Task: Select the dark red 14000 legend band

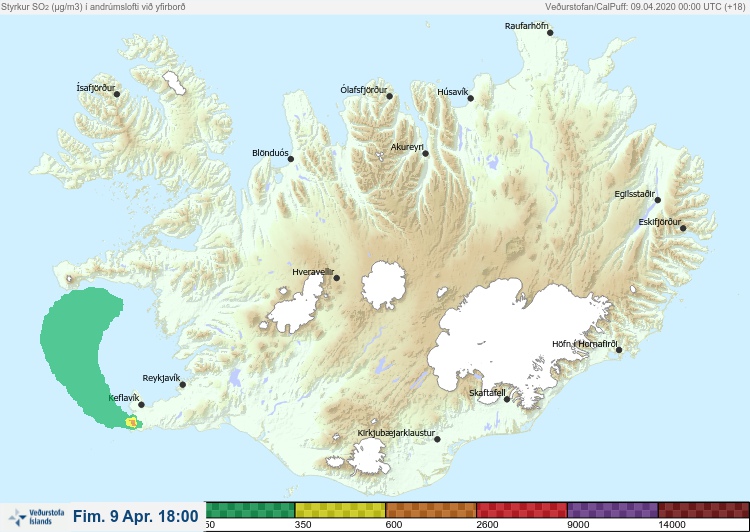Action: coord(704,510)
